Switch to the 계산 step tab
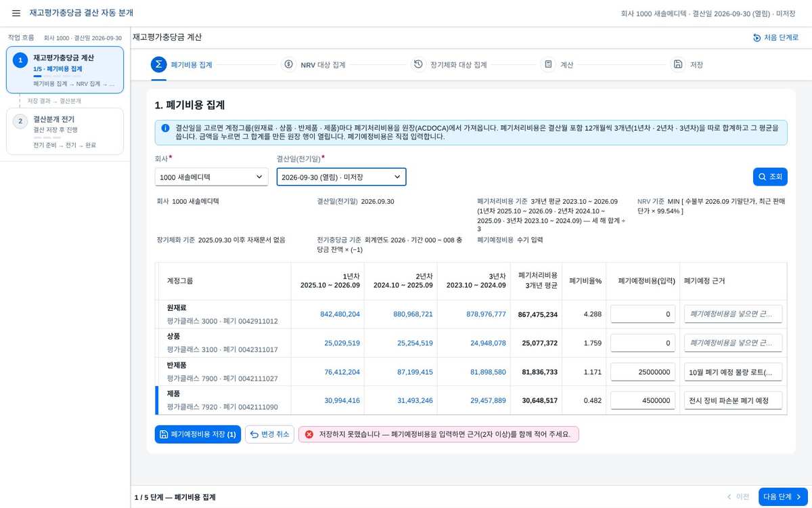The image size is (812, 508). (x=558, y=65)
